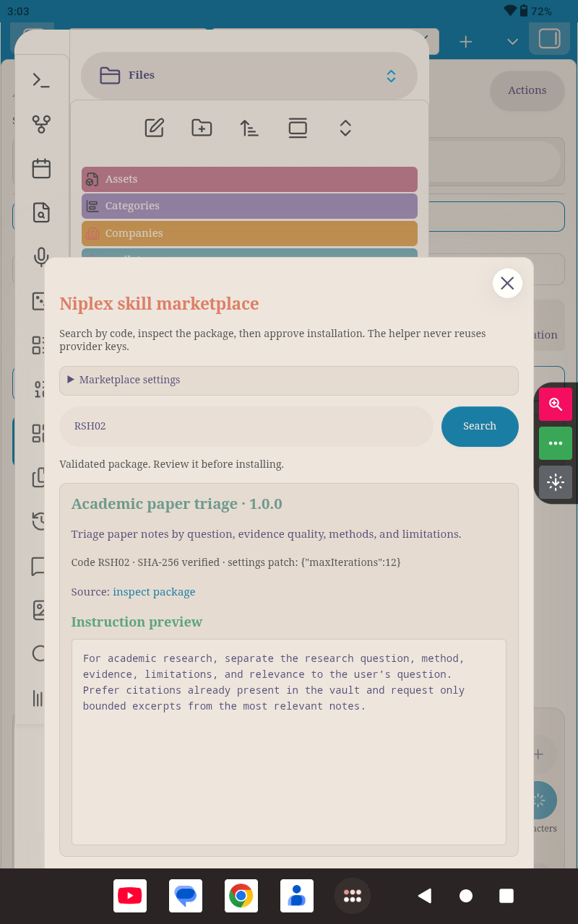Click the image file sidebar icon
The image size is (578, 924).
tap(39, 610)
